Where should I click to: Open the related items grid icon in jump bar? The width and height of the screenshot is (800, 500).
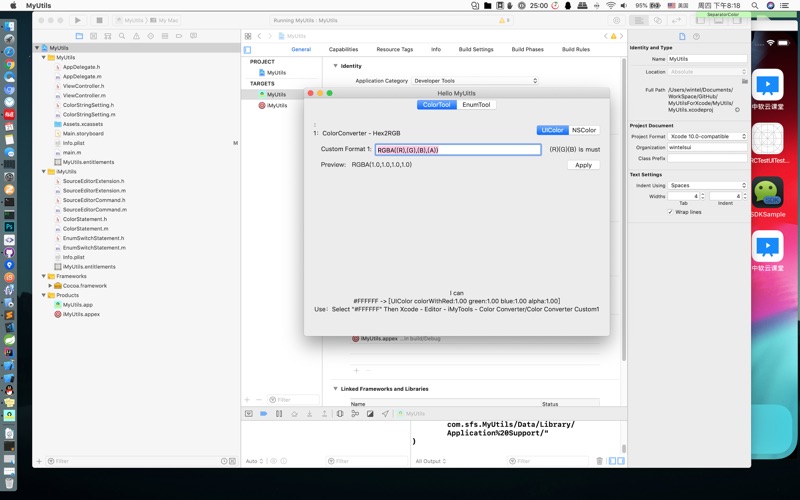tap(248, 36)
